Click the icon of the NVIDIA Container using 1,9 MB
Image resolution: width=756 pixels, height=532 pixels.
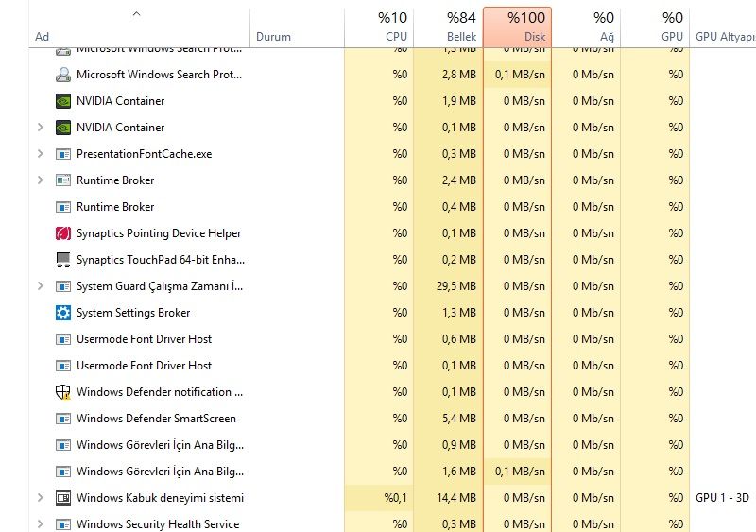[x=63, y=101]
